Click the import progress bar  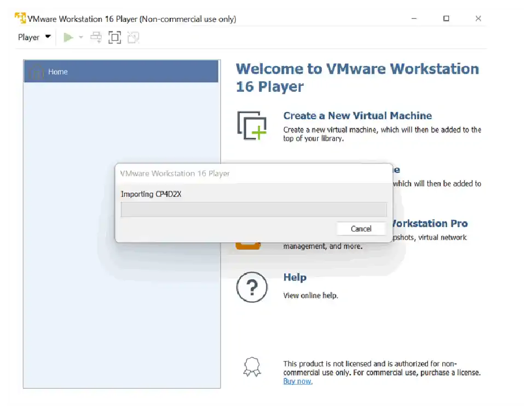pyautogui.click(x=253, y=210)
